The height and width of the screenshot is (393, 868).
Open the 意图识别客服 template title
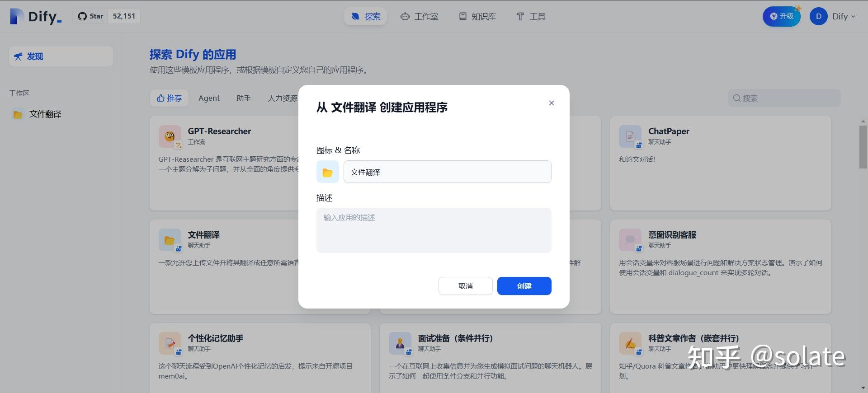coord(672,235)
